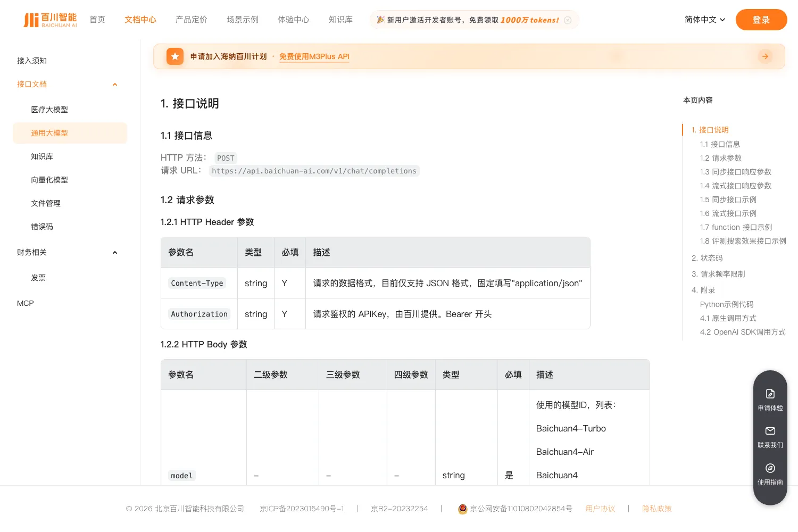Image resolution: width=798 pixels, height=532 pixels.
Task: Click the police badge icon in footer
Action: click(463, 509)
